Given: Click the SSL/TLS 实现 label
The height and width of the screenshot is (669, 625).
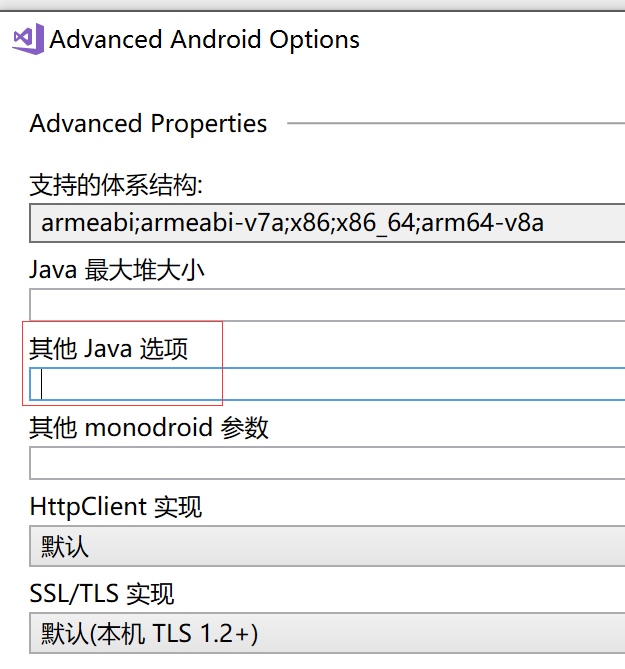Looking at the screenshot, I should [x=102, y=593].
